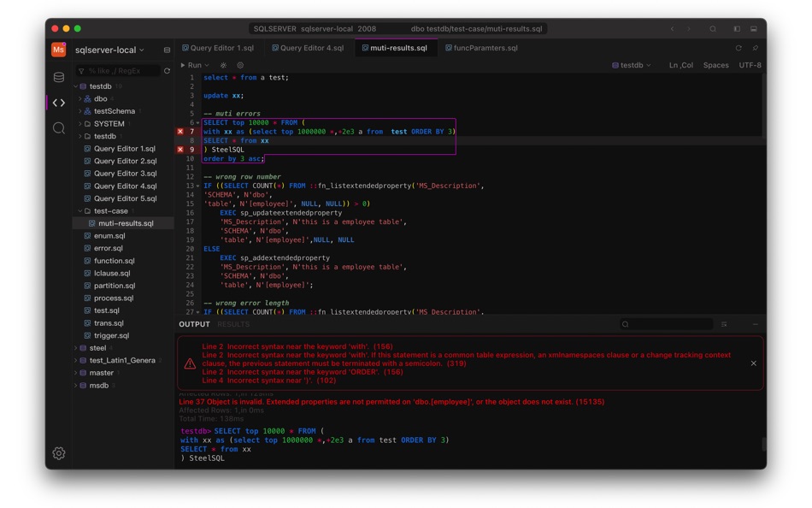
Task: Collapse the test-case folder
Action: [x=79, y=211]
